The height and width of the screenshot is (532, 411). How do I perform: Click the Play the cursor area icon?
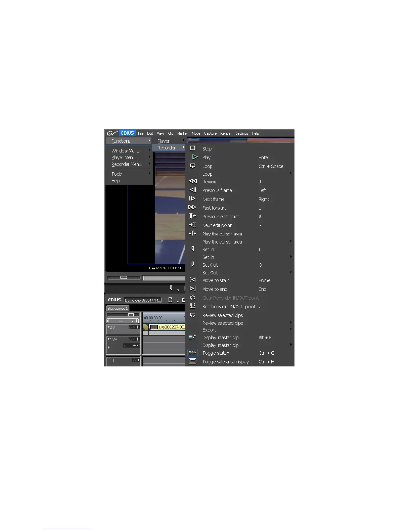[x=192, y=233]
